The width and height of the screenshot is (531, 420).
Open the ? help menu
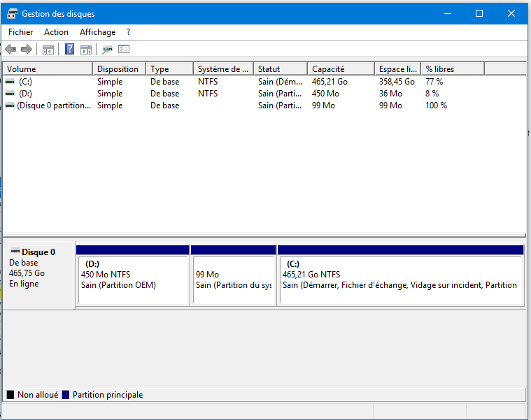[x=128, y=32]
